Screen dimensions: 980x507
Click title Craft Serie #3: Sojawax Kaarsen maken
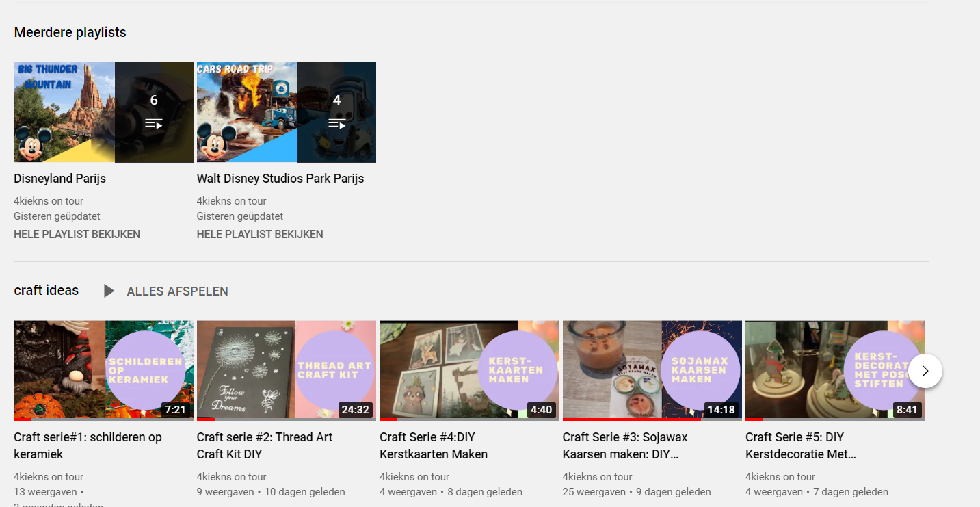pyautogui.click(x=625, y=445)
